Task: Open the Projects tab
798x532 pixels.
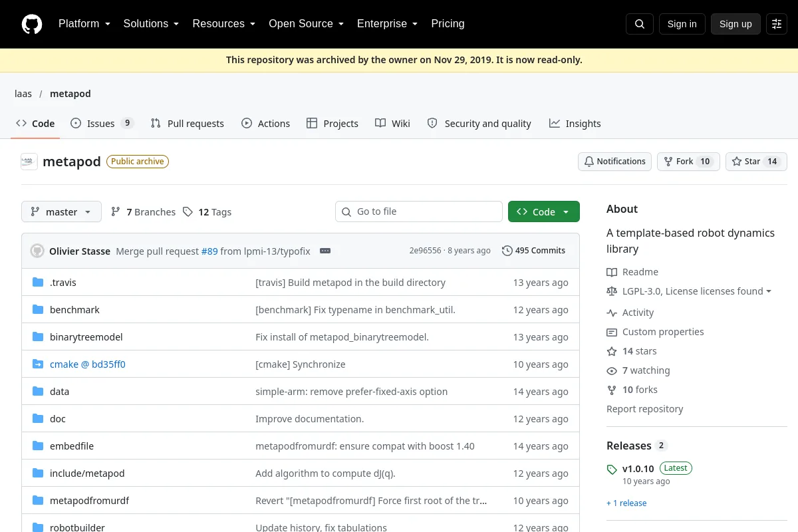Action: click(332, 124)
